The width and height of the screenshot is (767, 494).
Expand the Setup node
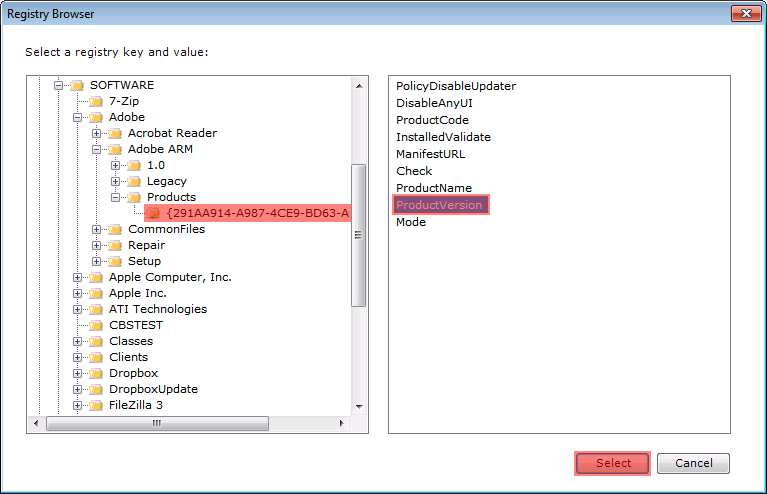[96, 262]
